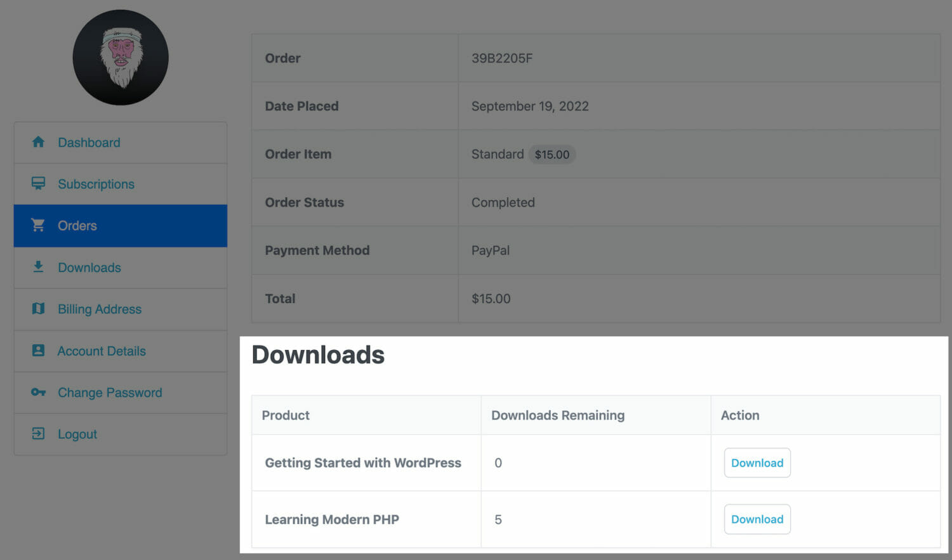Click the Downloads Remaining column header
This screenshot has width=952, height=560.
tap(558, 415)
